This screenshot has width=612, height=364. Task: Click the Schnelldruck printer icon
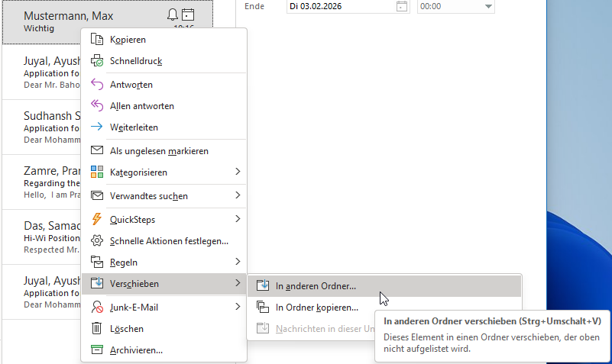97,60
